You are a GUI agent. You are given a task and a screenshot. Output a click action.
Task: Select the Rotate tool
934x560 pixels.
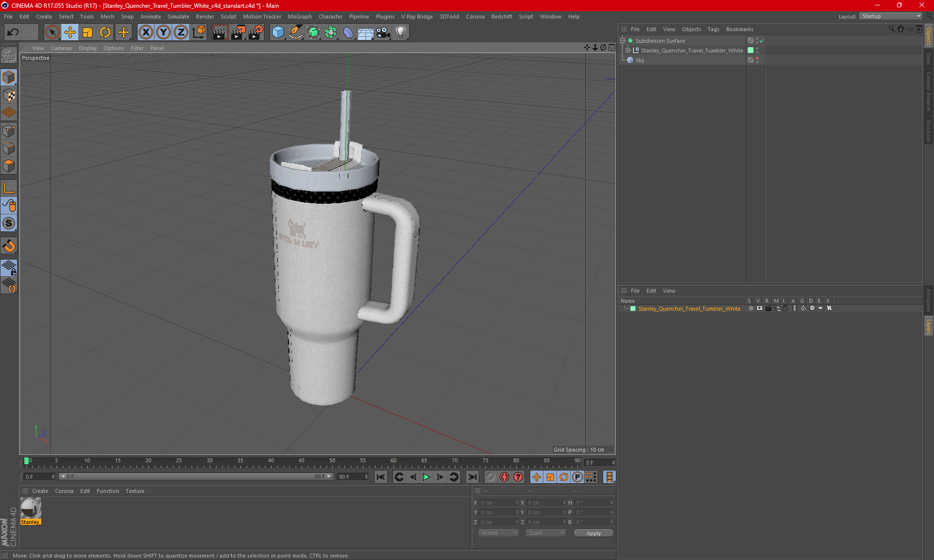105,33
